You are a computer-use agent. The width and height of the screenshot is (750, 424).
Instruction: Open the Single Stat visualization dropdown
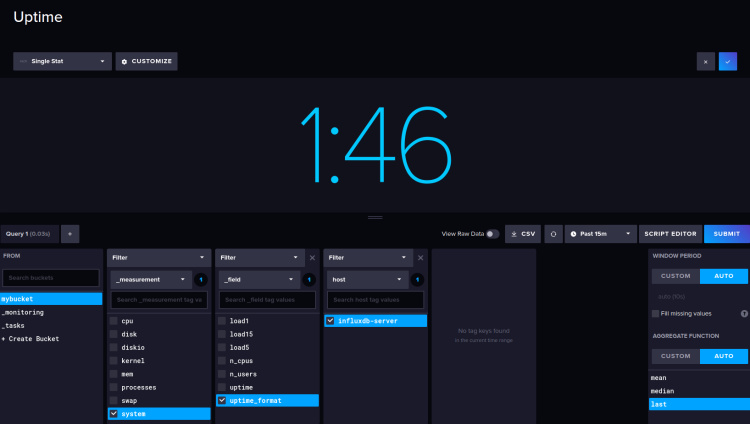click(x=62, y=61)
